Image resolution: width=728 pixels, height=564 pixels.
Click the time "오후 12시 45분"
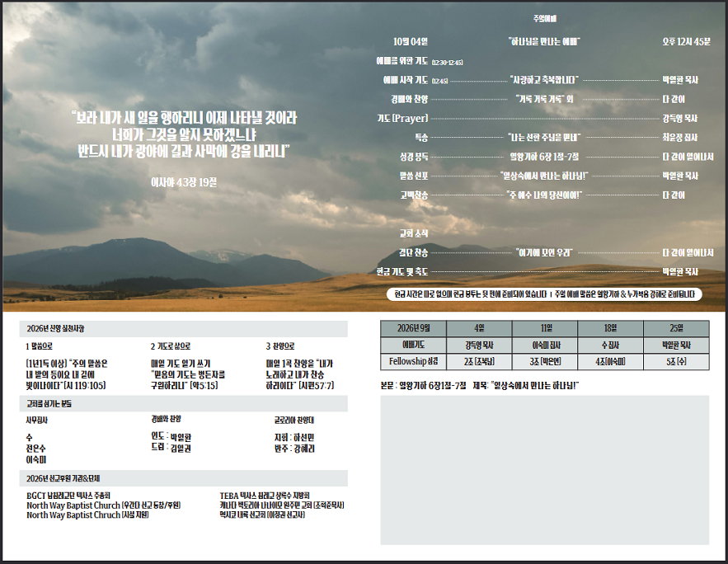(x=686, y=42)
